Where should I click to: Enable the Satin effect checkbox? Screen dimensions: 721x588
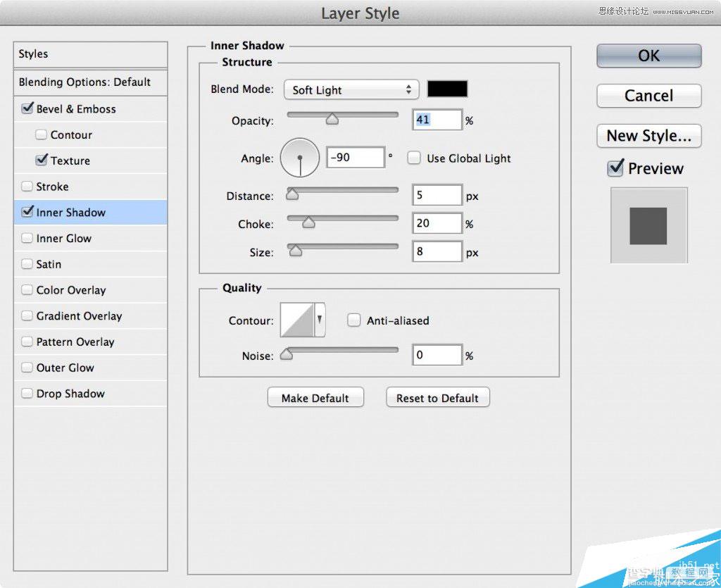[x=27, y=263]
